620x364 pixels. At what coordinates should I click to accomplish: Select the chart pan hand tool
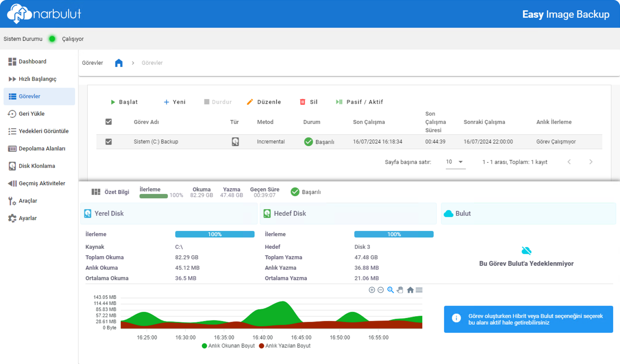click(400, 290)
